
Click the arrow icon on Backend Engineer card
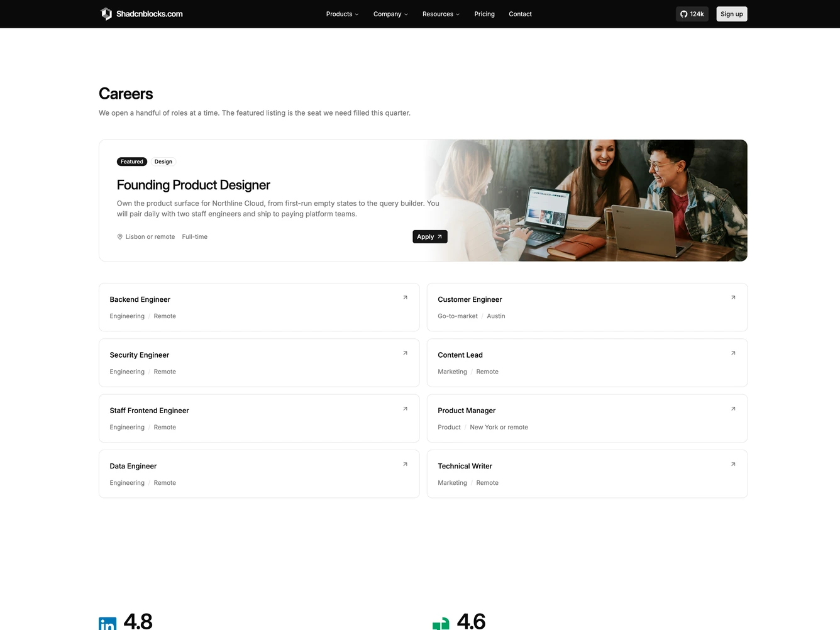(x=405, y=297)
